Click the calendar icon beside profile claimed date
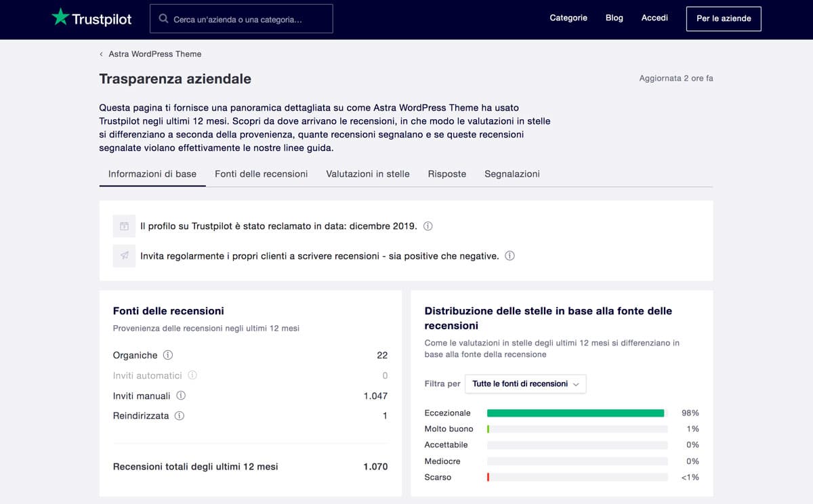 point(124,226)
